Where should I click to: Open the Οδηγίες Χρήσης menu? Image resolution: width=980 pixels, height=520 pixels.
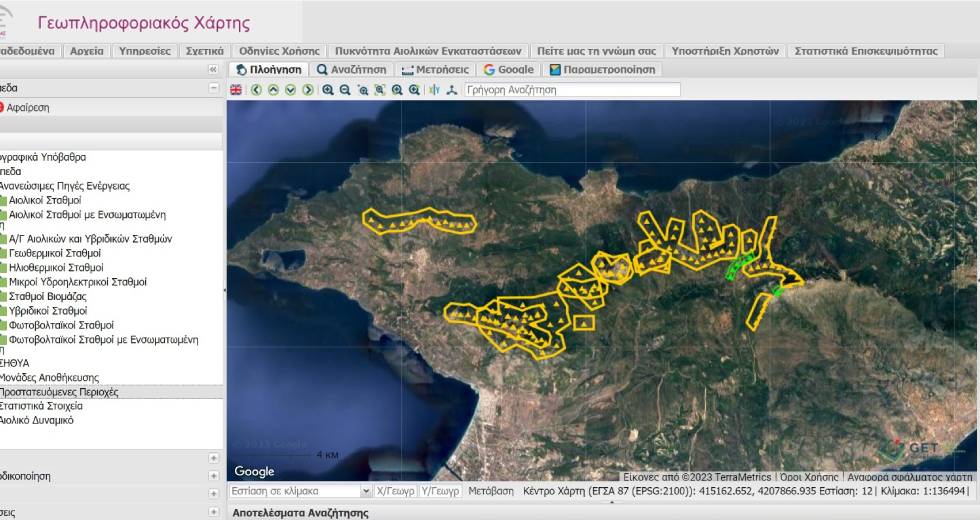click(x=279, y=51)
